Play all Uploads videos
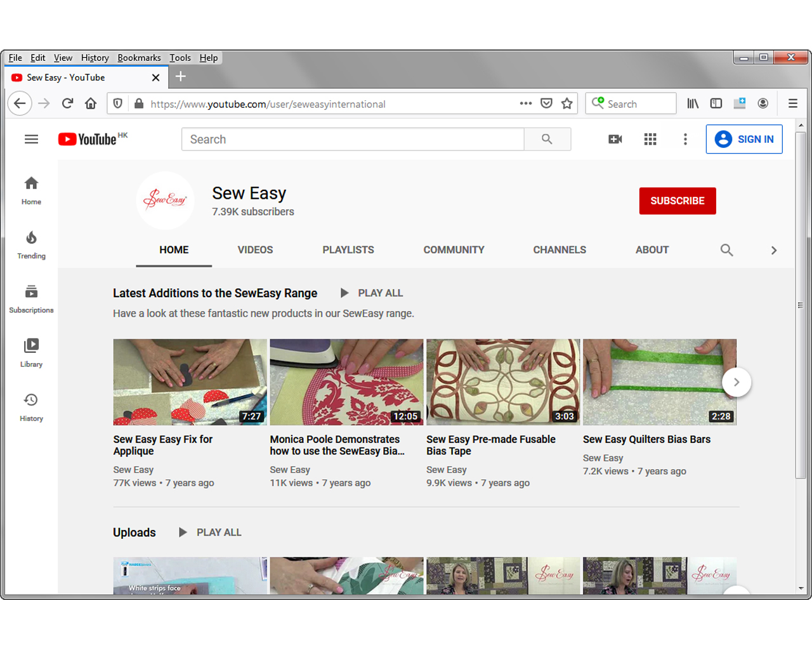The image size is (812, 650). 211,533
